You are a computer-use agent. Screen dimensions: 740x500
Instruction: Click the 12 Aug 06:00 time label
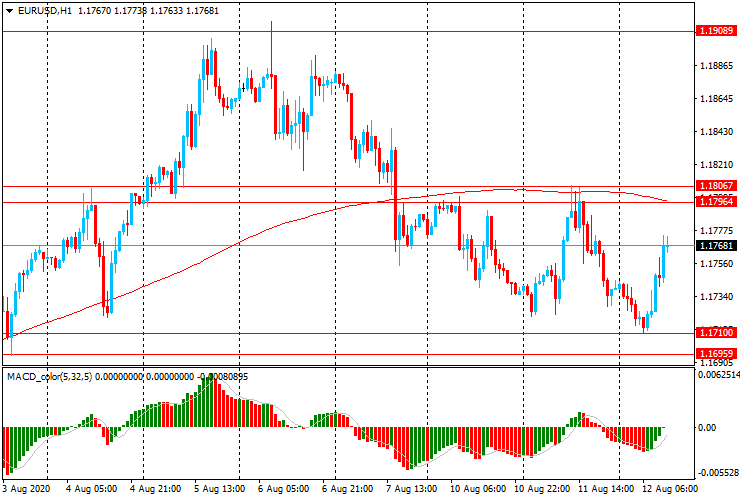pos(670,489)
